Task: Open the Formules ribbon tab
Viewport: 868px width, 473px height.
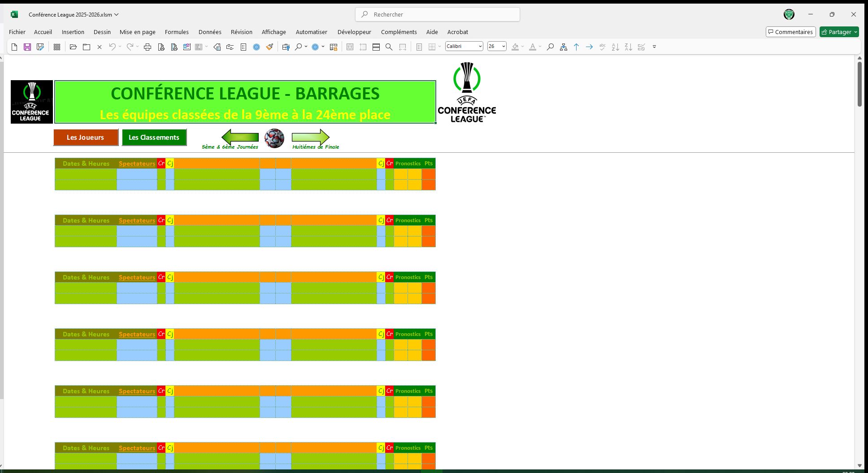Action: 177,32
